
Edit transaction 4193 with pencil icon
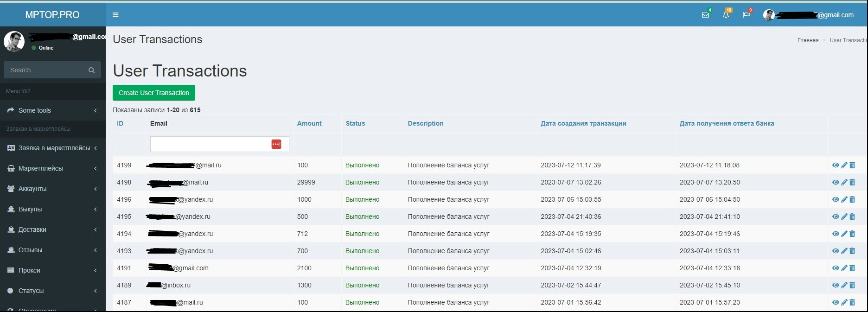[844, 251]
